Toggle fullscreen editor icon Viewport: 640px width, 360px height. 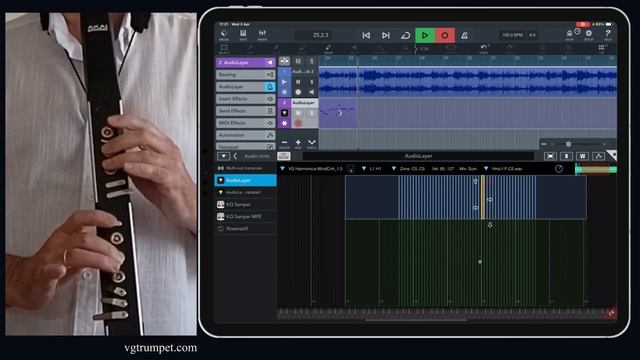[x=550, y=156]
